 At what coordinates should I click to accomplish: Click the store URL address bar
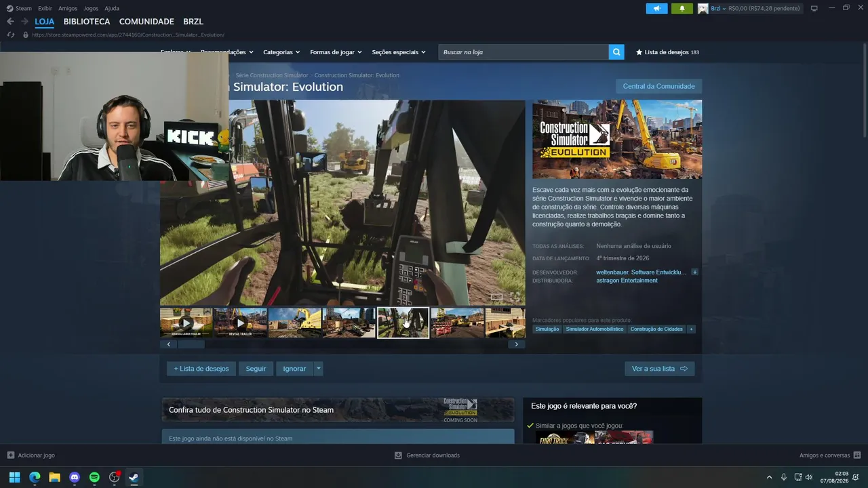tap(128, 35)
